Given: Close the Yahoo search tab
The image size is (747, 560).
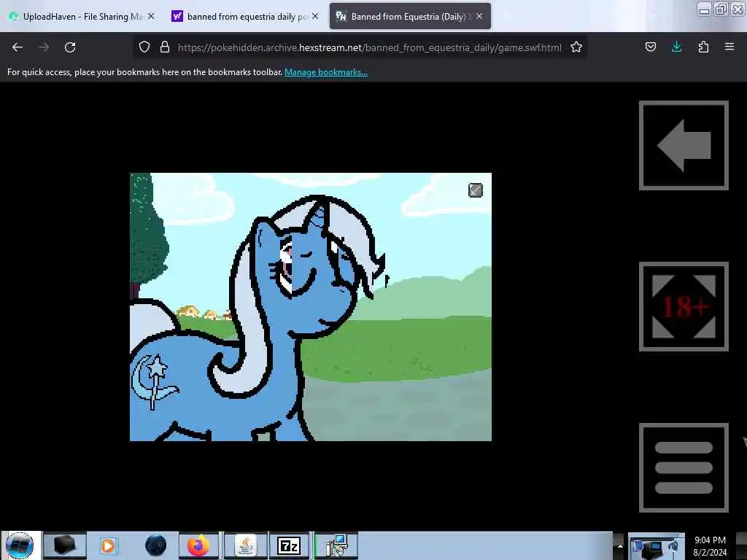Looking at the screenshot, I should pyautogui.click(x=315, y=16).
